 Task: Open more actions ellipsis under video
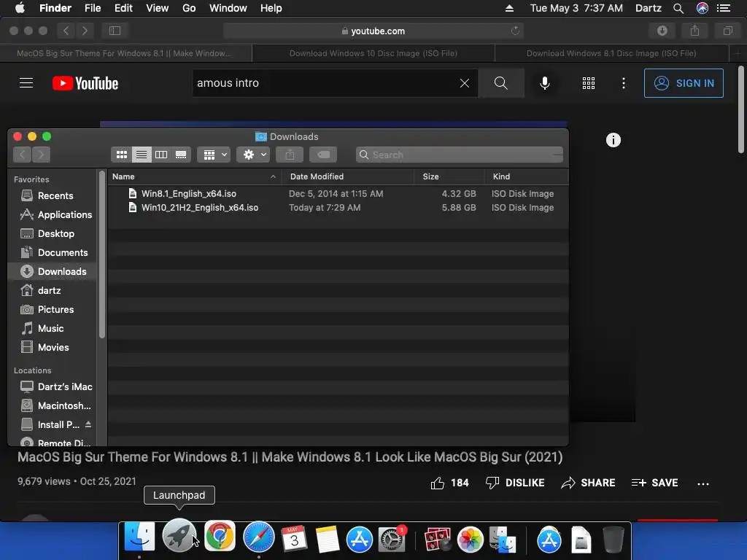703,484
